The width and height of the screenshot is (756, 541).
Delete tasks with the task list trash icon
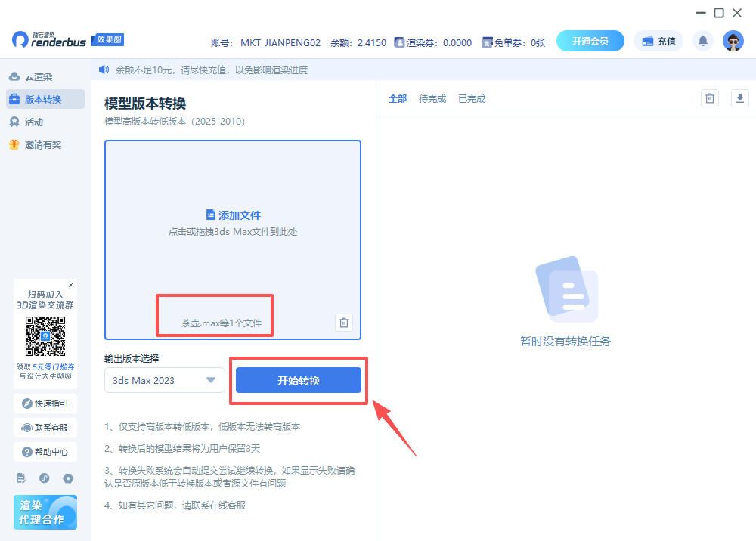pyautogui.click(x=709, y=98)
